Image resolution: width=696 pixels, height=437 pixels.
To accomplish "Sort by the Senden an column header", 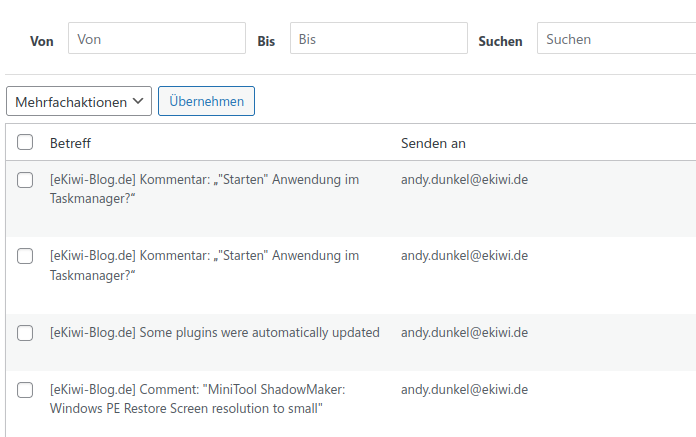I will pyautogui.click(x=433, y=143).
